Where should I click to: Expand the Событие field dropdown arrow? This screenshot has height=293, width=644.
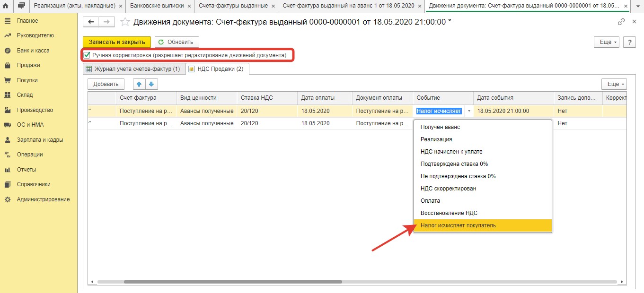(469, 111)
